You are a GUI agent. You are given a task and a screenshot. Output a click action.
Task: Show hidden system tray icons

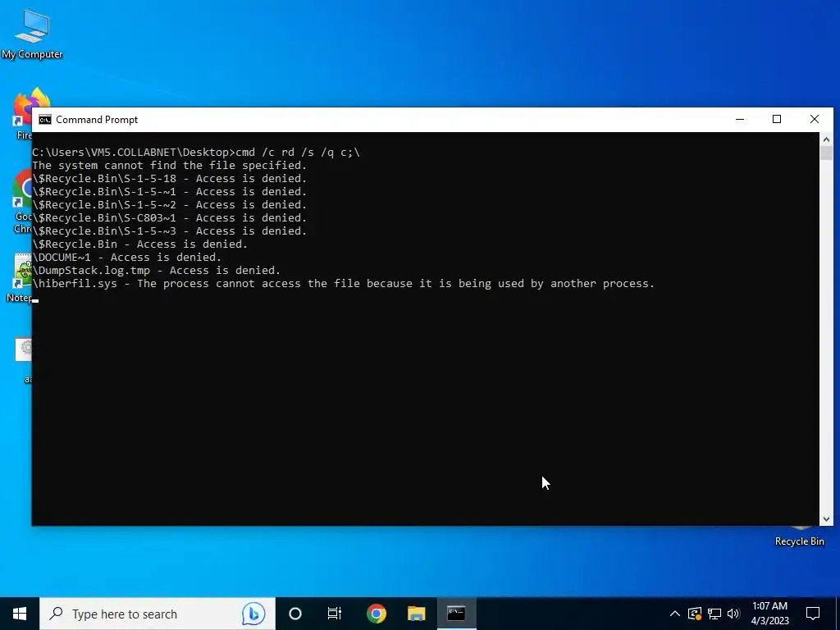click(675, 614)
